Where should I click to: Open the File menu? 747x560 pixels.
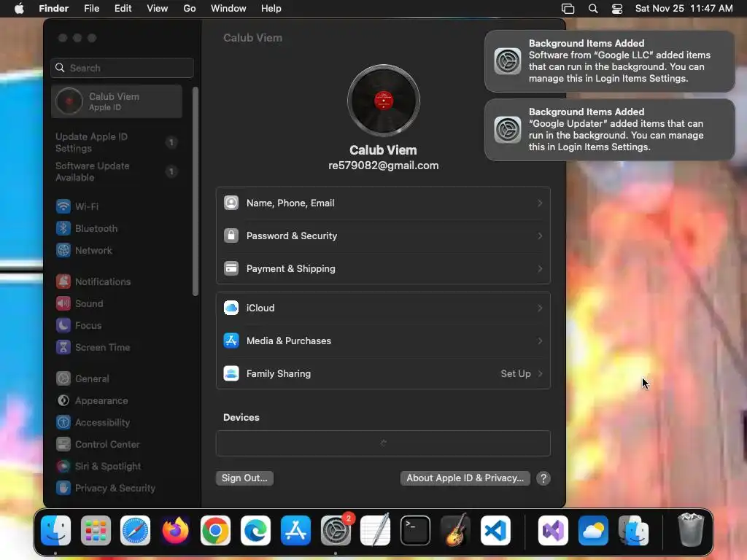point(91,9)
